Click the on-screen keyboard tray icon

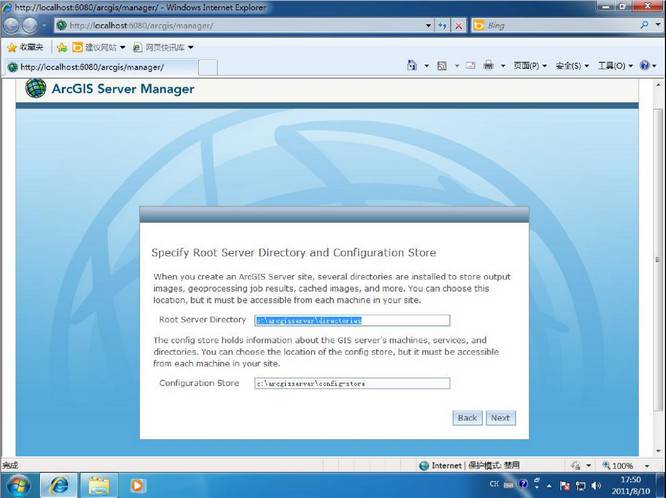(508, 484)
